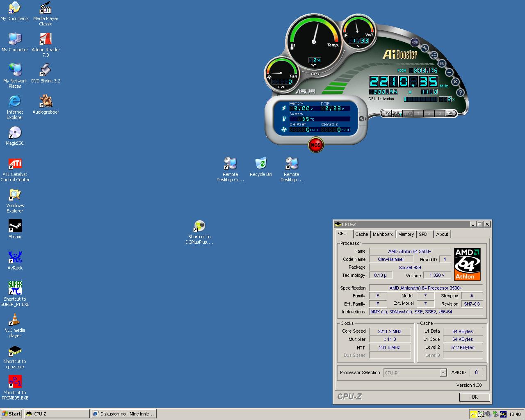Open the Start menu
The width and height of the screenshot is (525, 420).
[11, 414]
